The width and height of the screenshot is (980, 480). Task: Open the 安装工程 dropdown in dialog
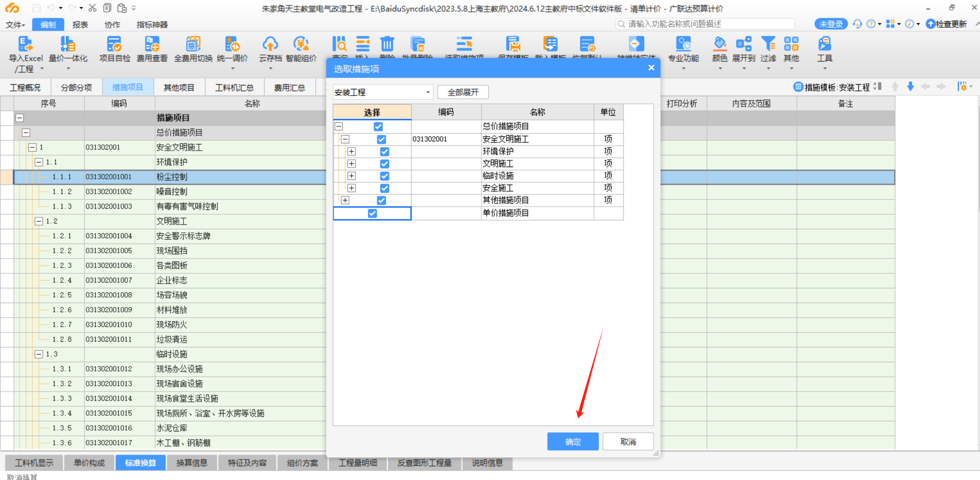pyautogui.click(x=383, y=92)
